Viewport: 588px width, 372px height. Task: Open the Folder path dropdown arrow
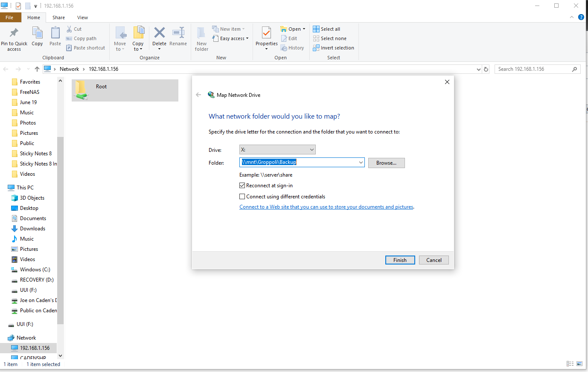pyautogui.click(x=361, y=163)
